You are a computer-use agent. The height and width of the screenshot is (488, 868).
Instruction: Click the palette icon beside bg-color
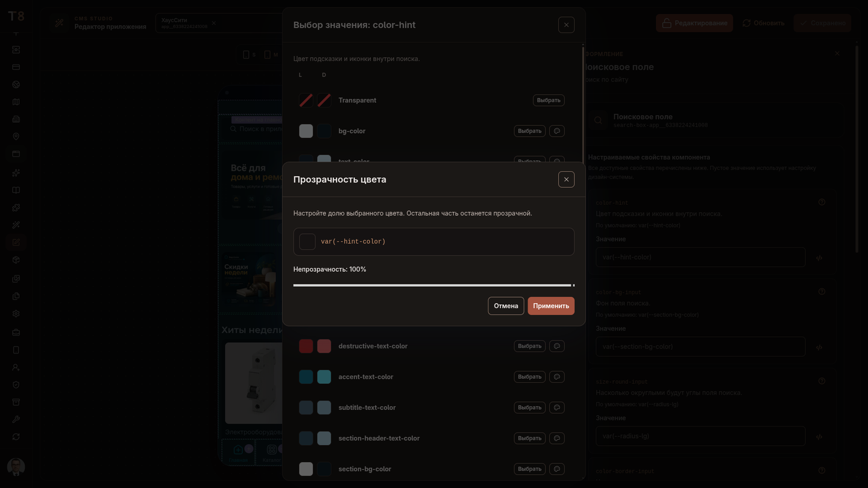pos(557,131)
